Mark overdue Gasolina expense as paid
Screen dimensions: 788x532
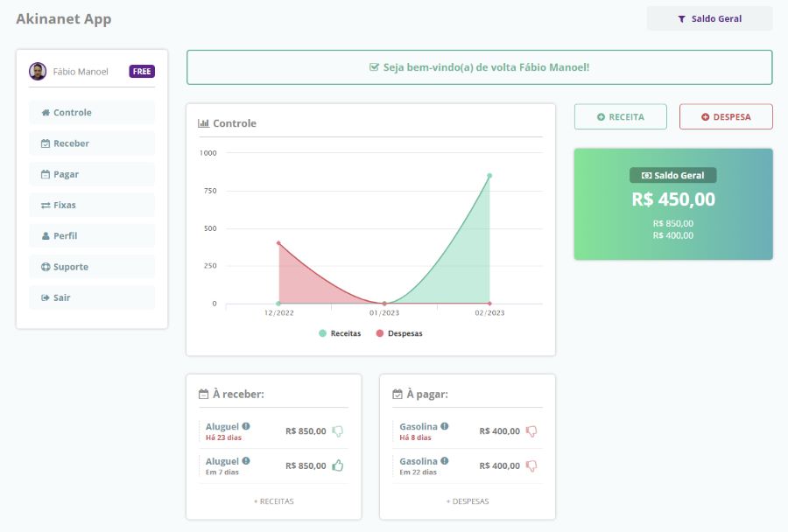tap(531, 430)
